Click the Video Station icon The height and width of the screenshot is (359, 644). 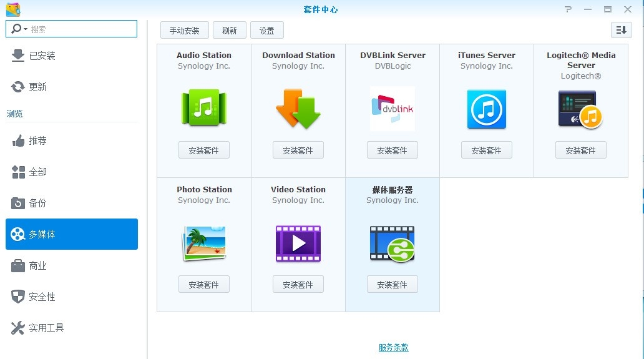298,243
